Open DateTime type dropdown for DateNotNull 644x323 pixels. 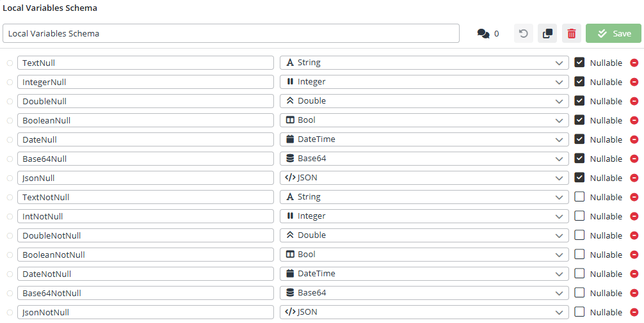tap(424, 274)
